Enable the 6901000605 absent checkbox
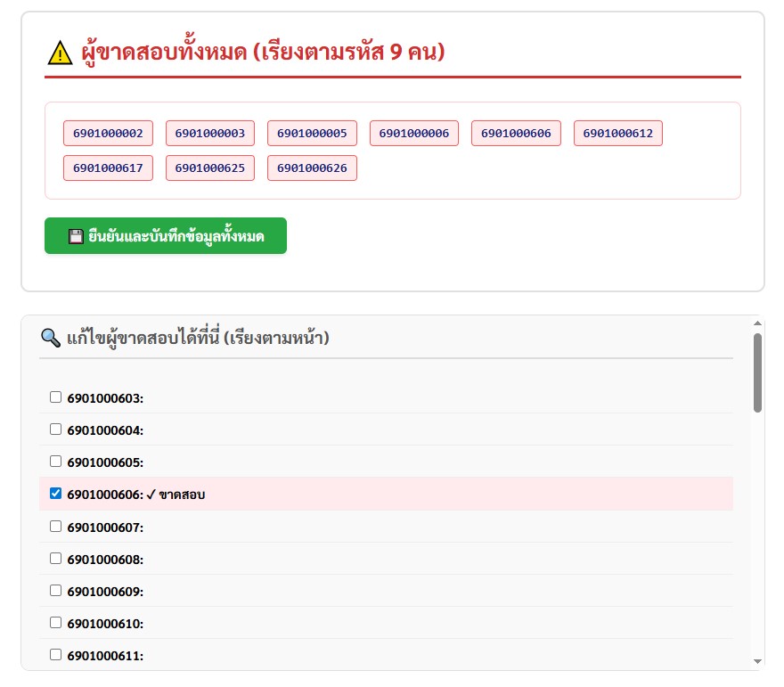Viewport: 784px width, 687px height. (56, 462)
